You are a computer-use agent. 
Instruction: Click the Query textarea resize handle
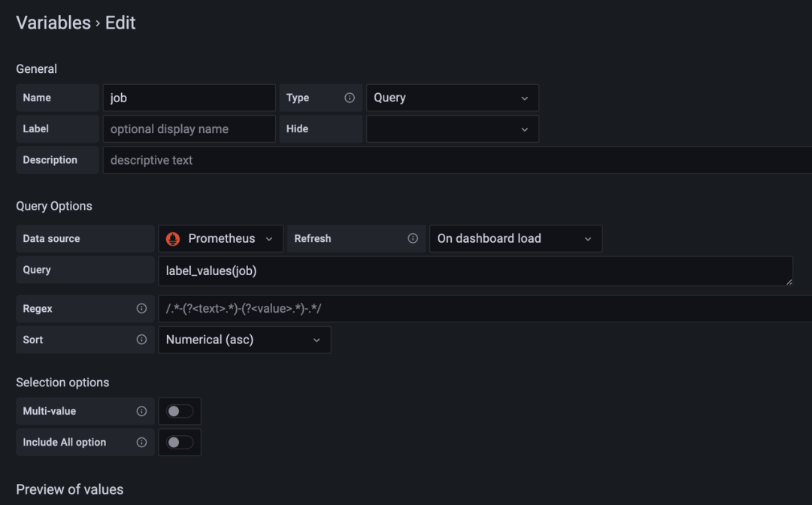coord(788,281)
